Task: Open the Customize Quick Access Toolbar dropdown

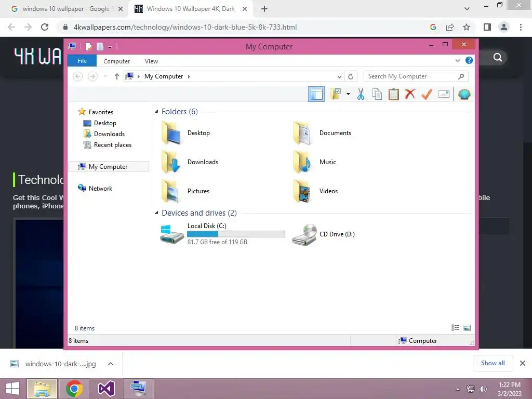Action: 110,47
